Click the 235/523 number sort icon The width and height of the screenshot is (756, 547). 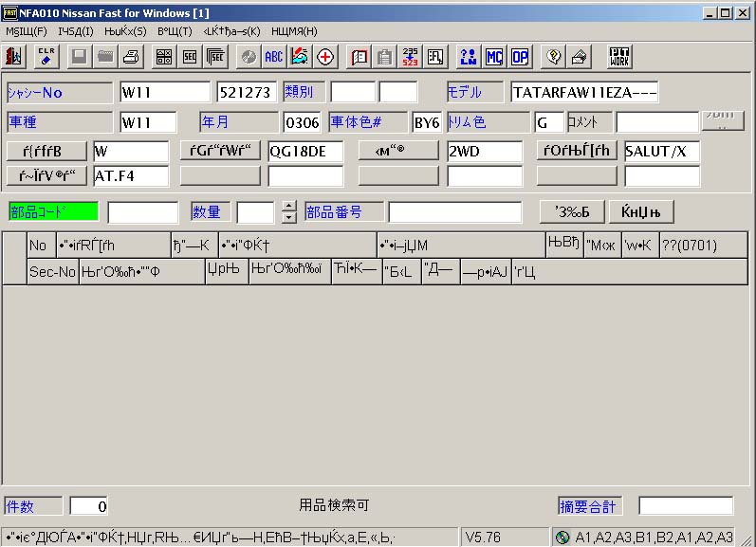411,57
